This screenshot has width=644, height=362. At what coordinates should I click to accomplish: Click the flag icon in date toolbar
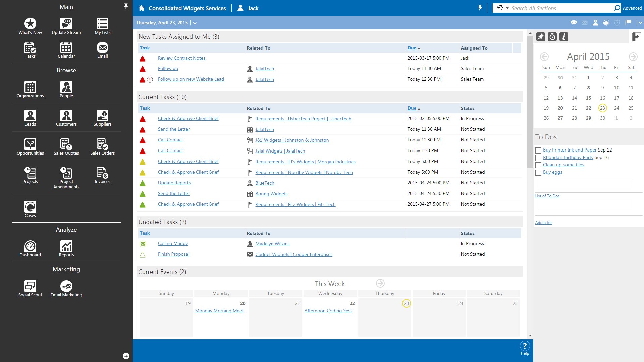(628, 23)
